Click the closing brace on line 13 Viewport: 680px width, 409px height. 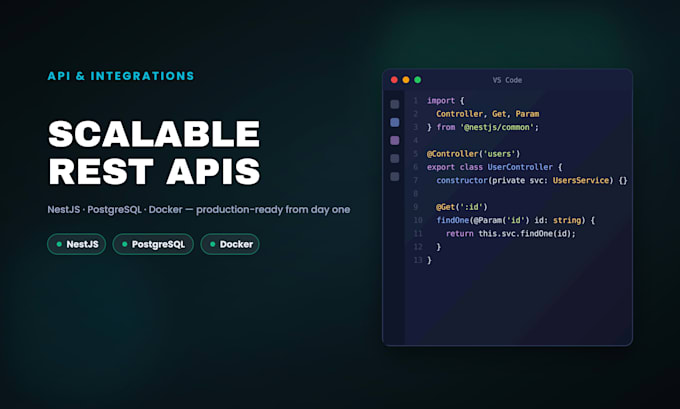pos(429,260)
